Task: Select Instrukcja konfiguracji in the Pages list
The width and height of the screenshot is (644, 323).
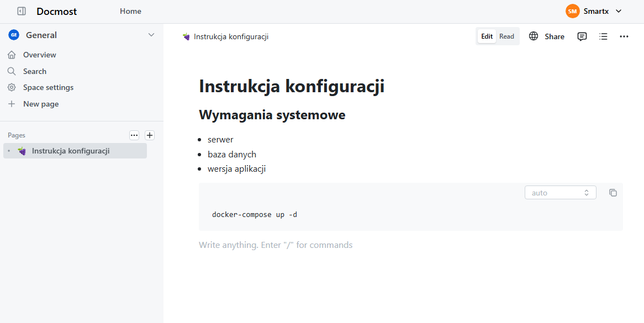Action: pyautogui.click(x=72, y=150)
